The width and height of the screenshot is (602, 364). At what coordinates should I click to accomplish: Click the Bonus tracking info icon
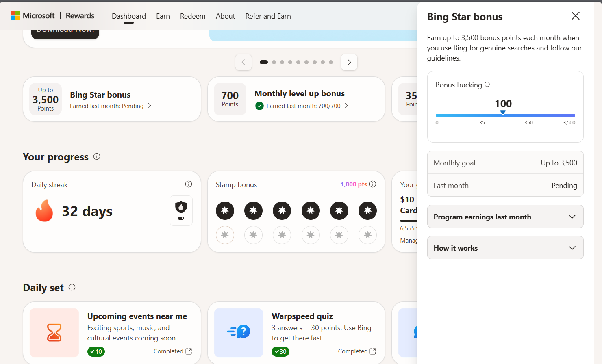coord(487,84)
